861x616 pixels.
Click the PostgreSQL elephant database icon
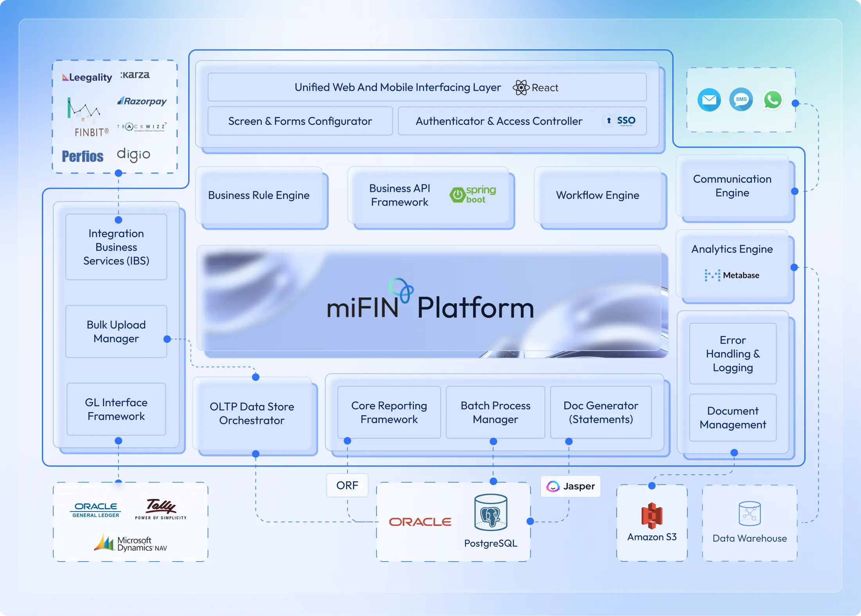click(491, 512)
